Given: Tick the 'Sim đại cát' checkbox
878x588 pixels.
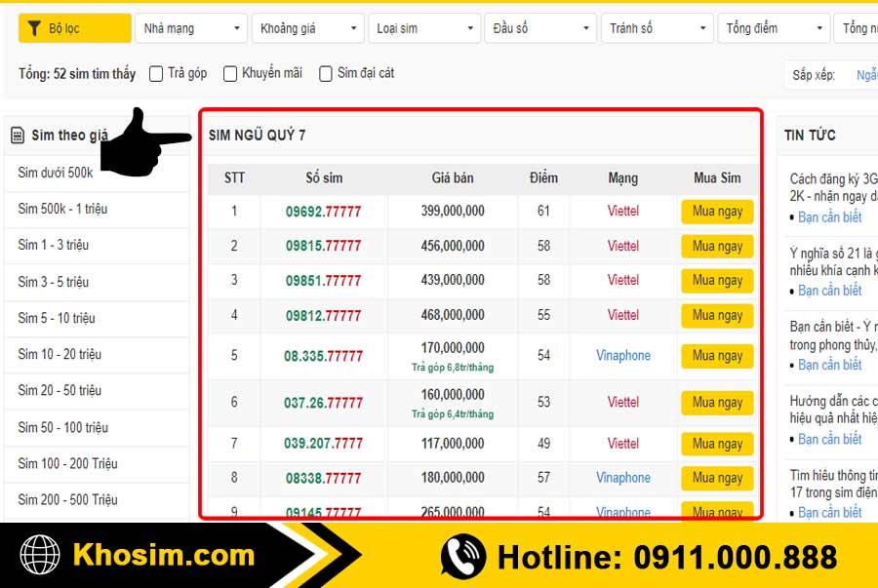Looking at the screenshot, I should coord(325,73).
